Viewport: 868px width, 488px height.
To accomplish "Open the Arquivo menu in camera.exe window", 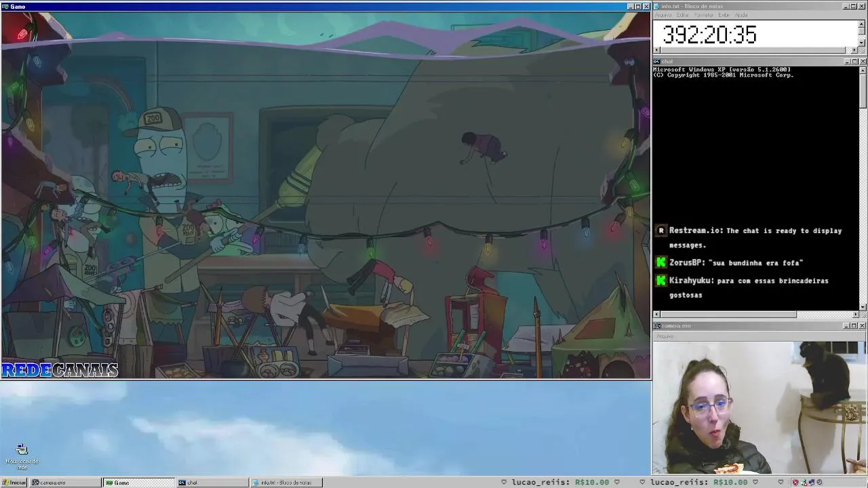I will (665, 336).
